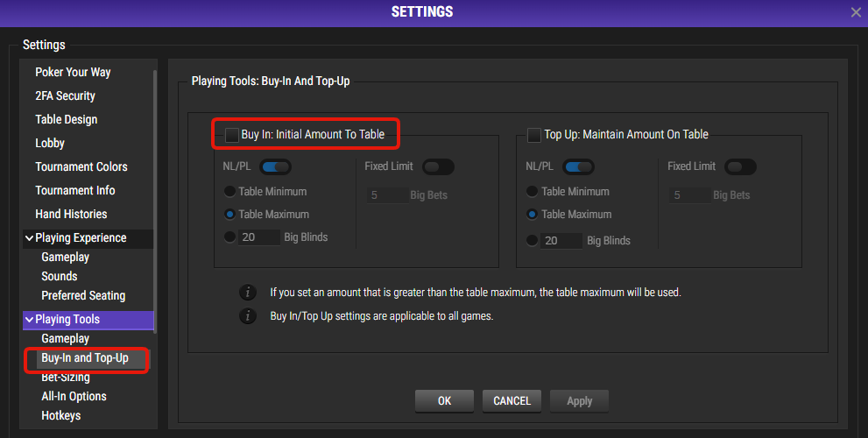Enable the Top Up: Maintain Amount On Table checkbox
The image size is (868, 438).
click(534, 135)
